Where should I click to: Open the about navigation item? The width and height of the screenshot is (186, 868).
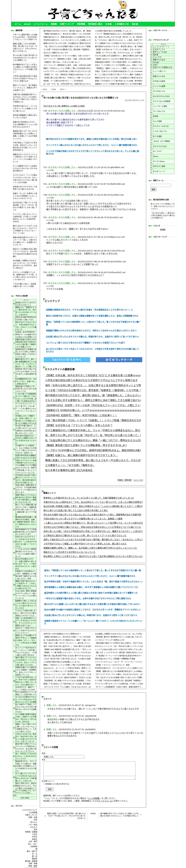pos(27,24)
